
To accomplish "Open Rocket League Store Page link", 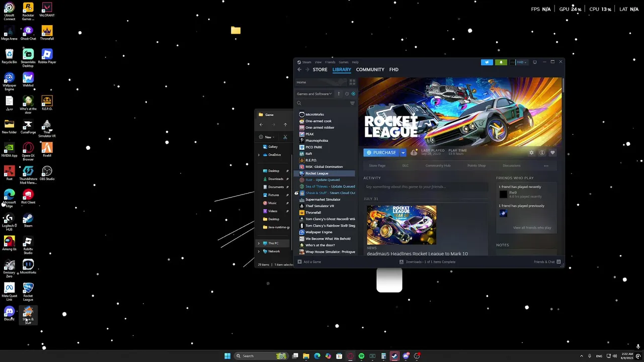I will pos(377,165).
